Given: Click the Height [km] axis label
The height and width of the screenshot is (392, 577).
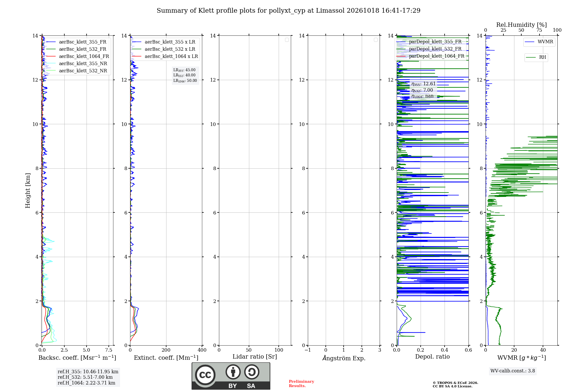Looking at the screenshot, I should click(x=28, y=191).
